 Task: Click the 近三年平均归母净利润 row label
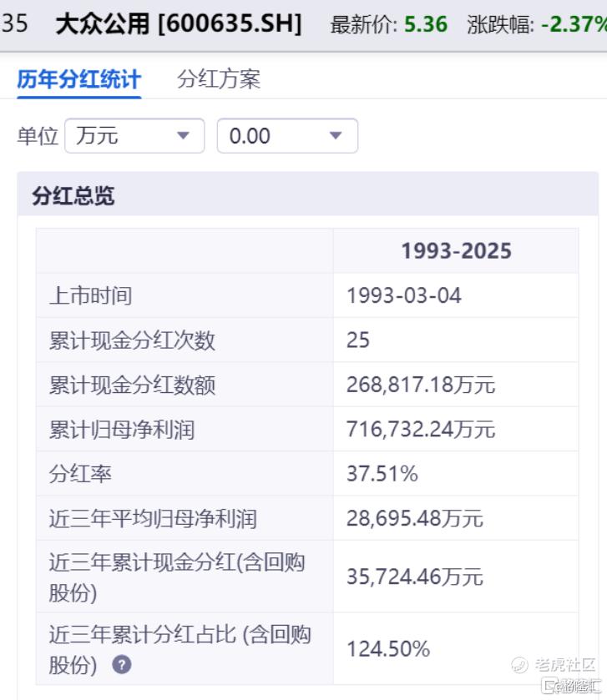pyautogui.click(x=153, y=519)
